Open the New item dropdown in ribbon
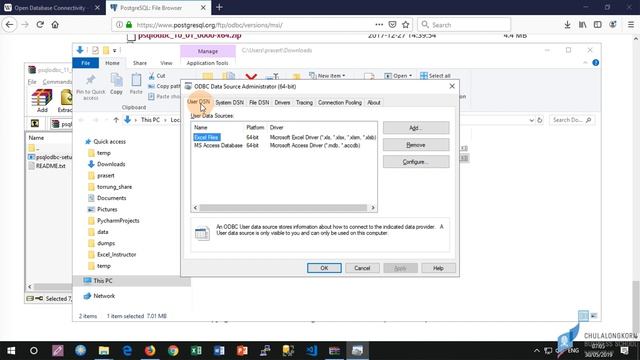640x360 pixels. pos(327,76)
